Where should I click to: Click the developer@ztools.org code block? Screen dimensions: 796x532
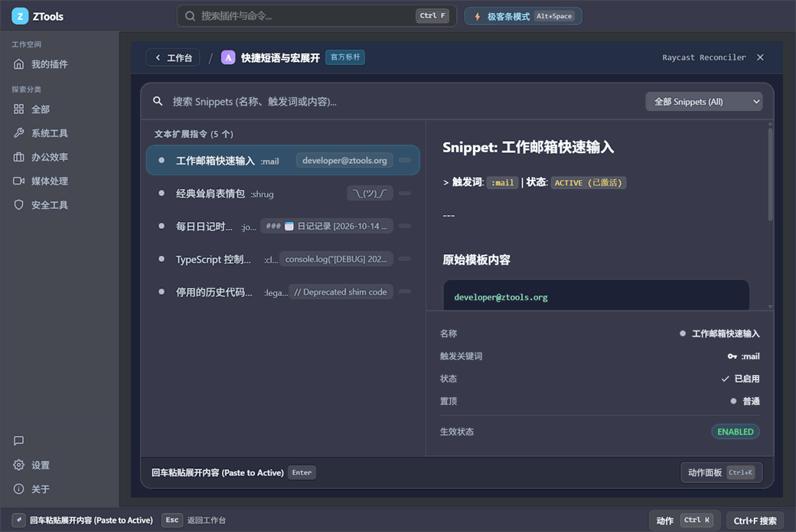coord(596,296)
